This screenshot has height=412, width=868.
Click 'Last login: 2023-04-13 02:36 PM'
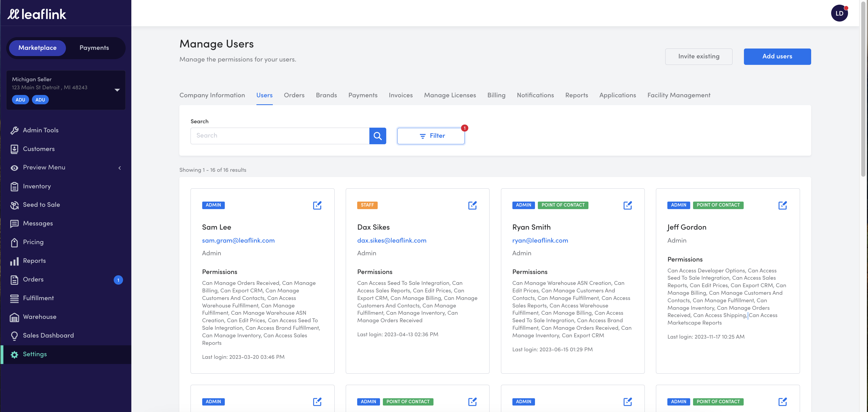click(x=398, y=334)
